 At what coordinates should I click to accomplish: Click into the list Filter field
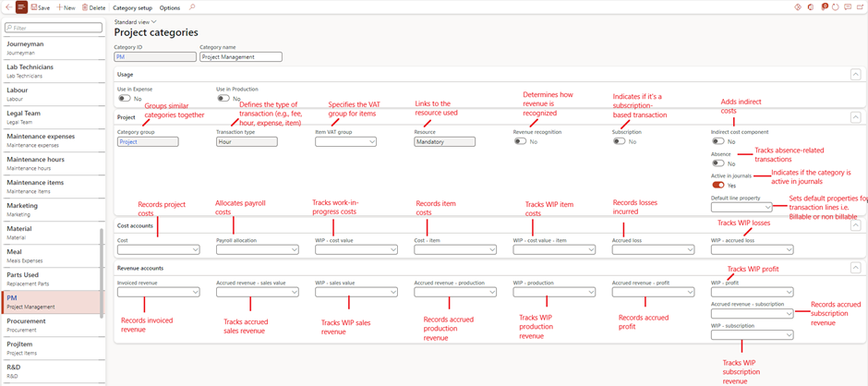pyautogui.click(x=54, y=27)
